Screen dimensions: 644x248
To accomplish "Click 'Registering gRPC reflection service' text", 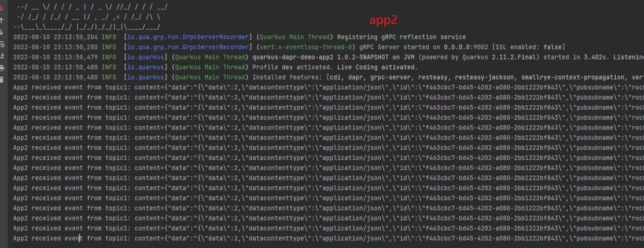I will [401, 37].
